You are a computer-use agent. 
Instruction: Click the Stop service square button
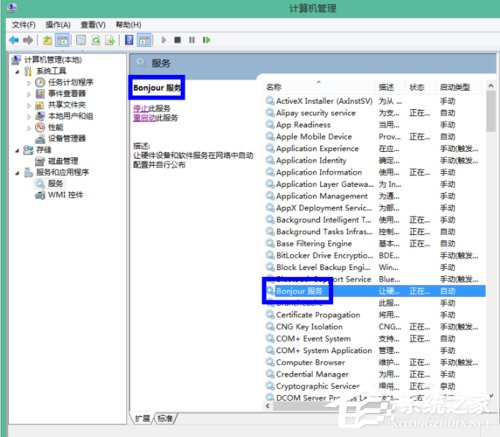tap(178, 40)
